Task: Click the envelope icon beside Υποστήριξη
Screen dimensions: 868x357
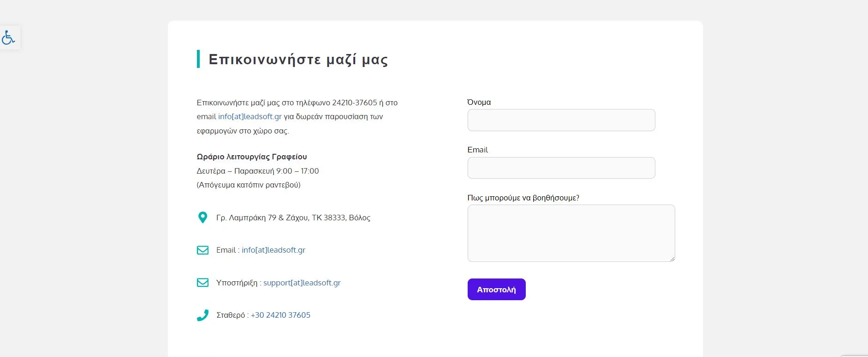Action: pos(202,283)
